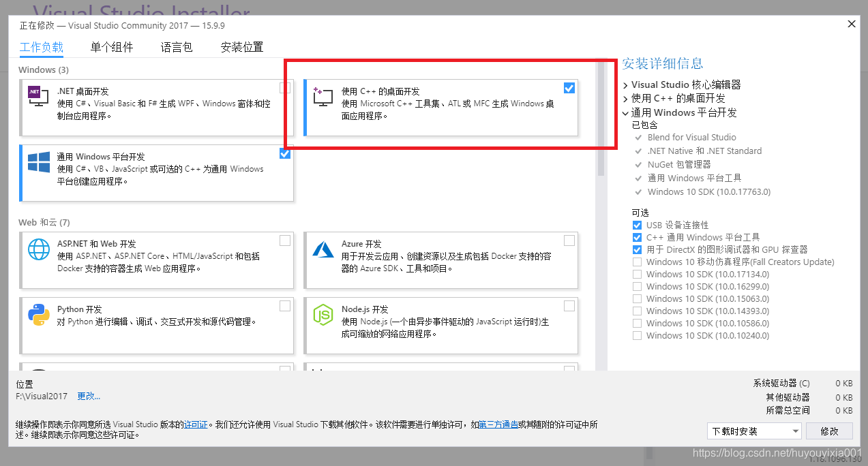The width and height of the screenshot is (868, 466).
Task: Check Windows 10 SDK (10.0.15063.0)
Action: 637,298
